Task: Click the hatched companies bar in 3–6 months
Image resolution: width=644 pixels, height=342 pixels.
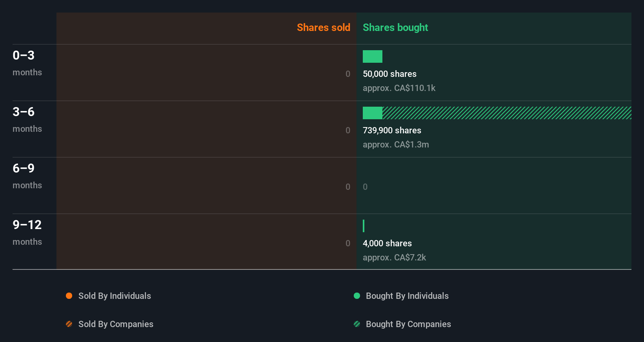Action: click(507, 113)
